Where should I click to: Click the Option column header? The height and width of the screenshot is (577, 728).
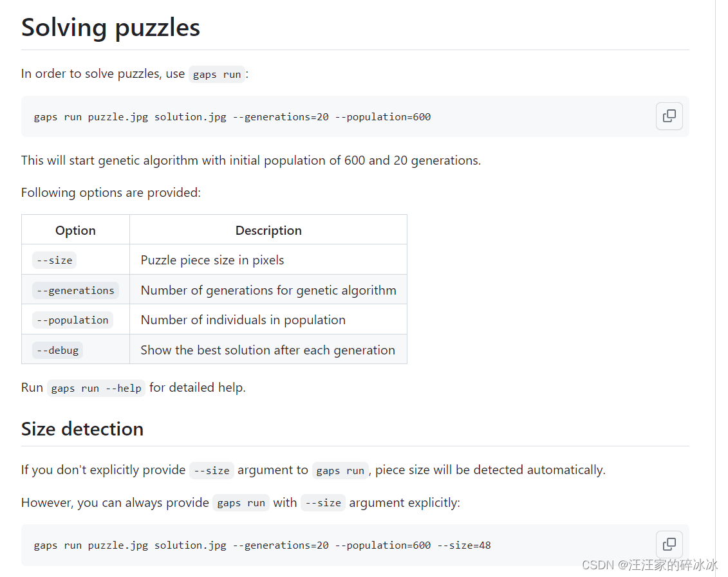pyautogui.click(x=76, y=230)
